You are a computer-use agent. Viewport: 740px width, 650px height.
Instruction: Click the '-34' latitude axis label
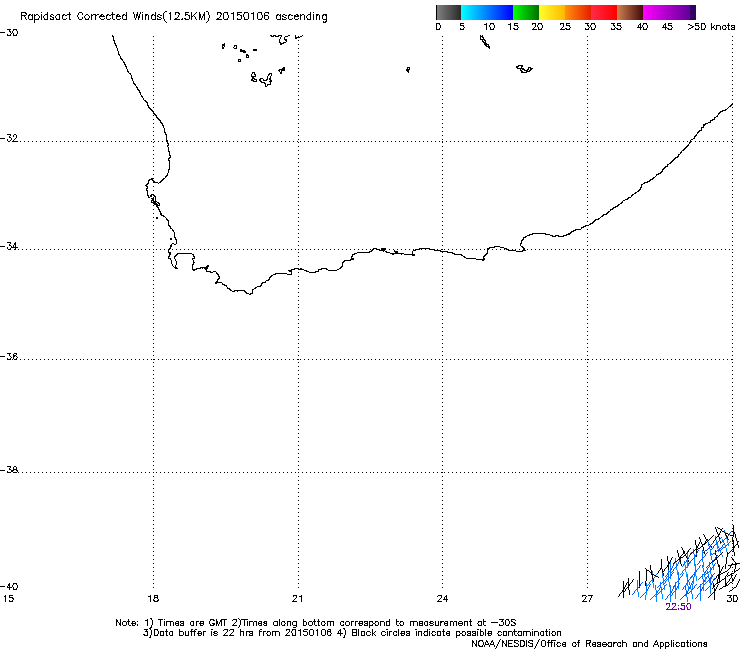click(x=9, y=246)
